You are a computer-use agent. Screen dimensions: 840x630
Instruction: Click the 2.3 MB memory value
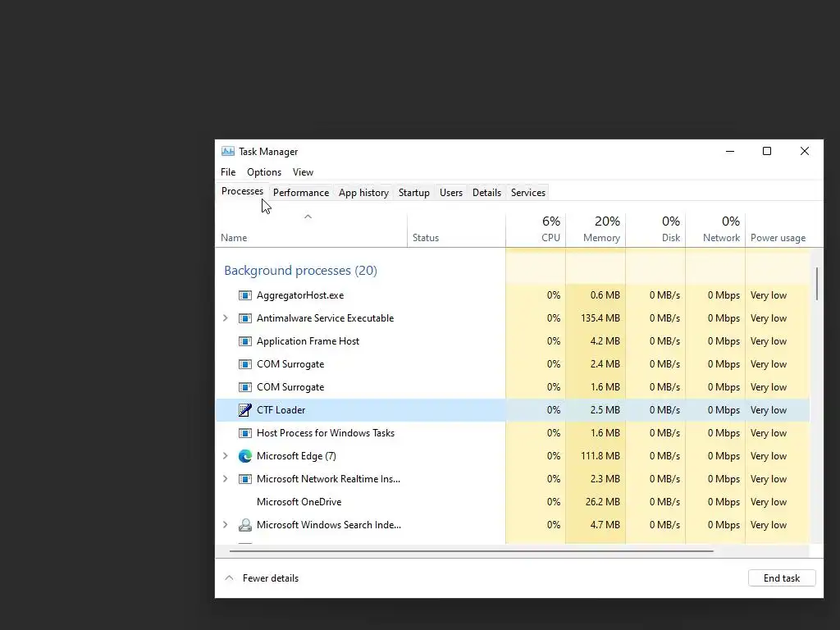click(x=605, y=479)
